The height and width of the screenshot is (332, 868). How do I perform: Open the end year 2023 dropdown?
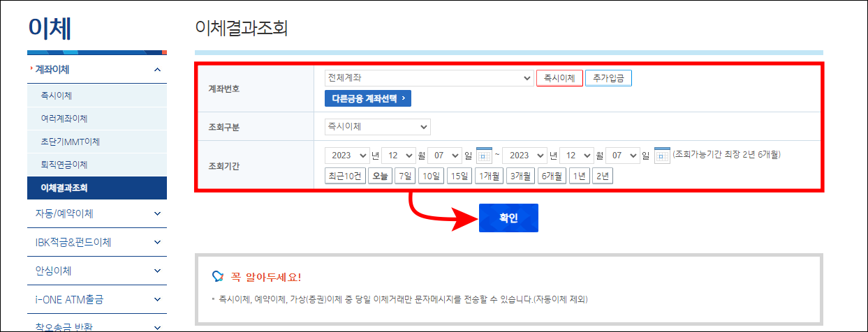tap(524, 155)
